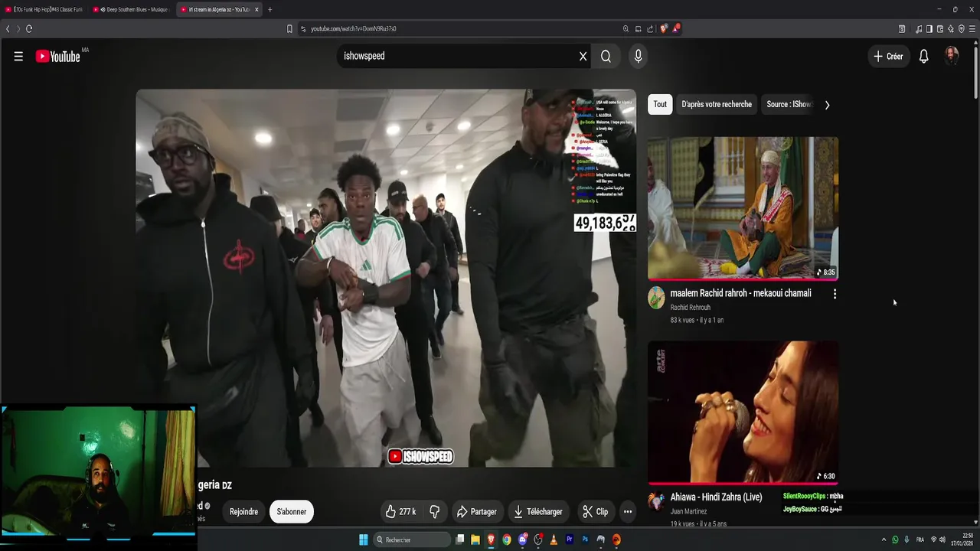Open more actions ellipsis under the video
This screenshot has width=980, height=551.
(x=628, y=511)
